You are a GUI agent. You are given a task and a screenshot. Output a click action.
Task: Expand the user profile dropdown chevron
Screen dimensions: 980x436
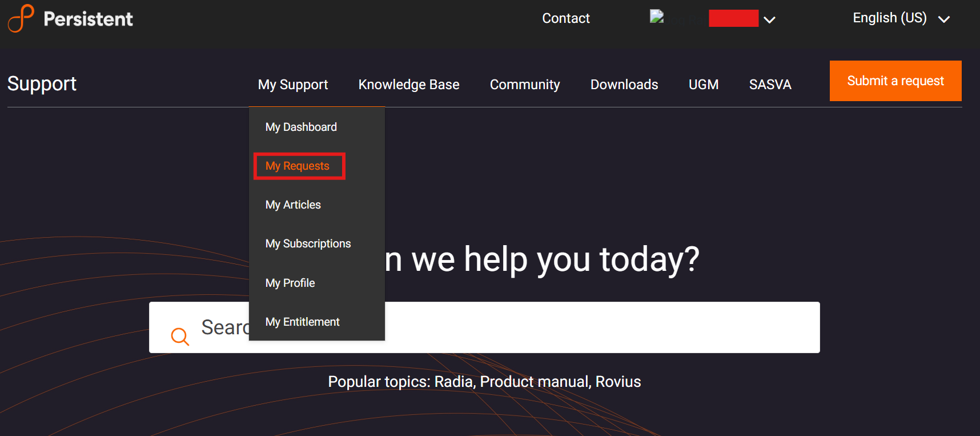tap(769, 20)
